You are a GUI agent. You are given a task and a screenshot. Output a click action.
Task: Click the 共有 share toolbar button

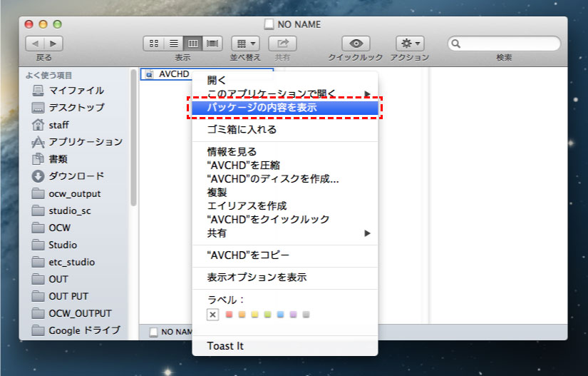282,44
